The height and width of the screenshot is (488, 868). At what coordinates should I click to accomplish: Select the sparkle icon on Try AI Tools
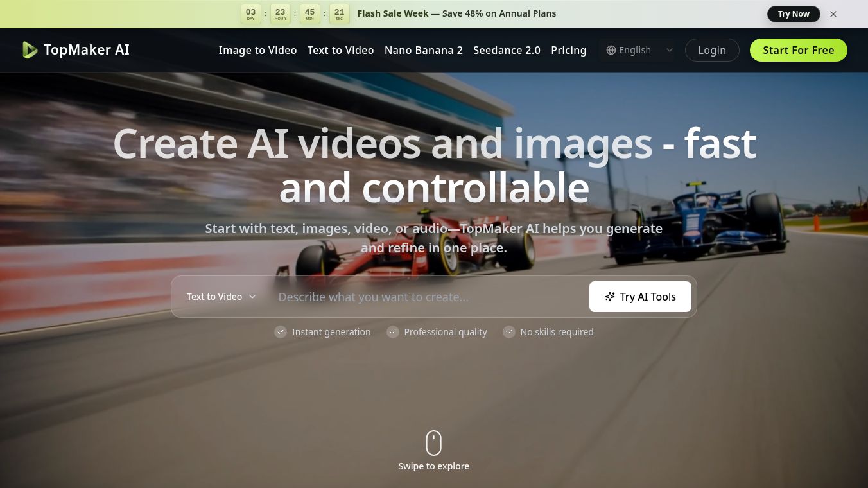pos(609,297)
